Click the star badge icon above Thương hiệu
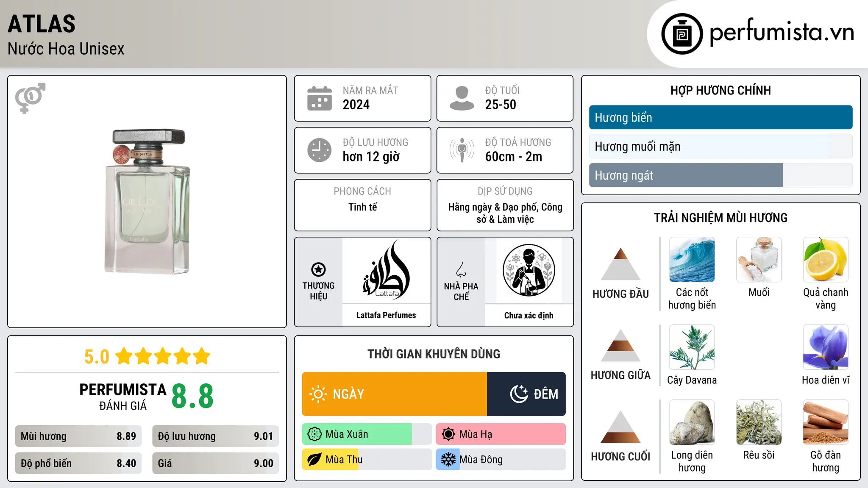This screenshot has width=868, height=488. click(318, 269)
